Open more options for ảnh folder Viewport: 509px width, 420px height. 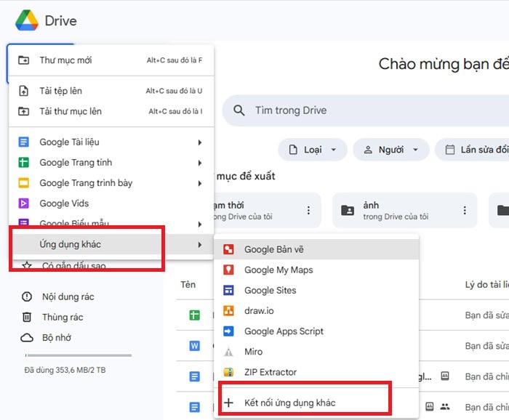465,211
